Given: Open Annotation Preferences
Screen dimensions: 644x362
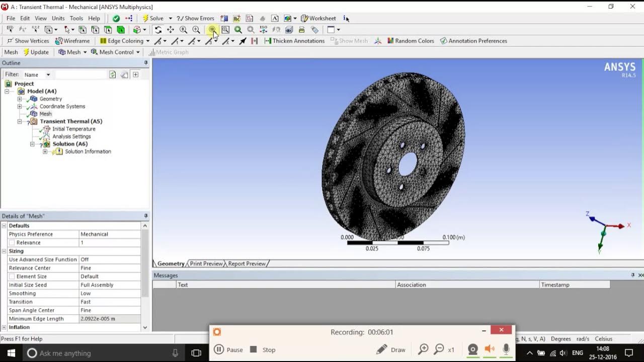Looking at the screenshot, I should tap(473, 41).
